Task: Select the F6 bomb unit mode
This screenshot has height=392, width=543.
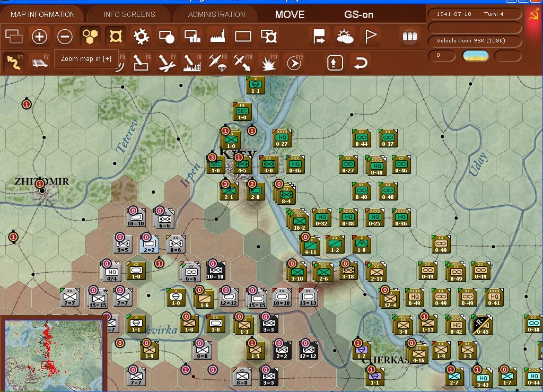Action: click(141, 63)
